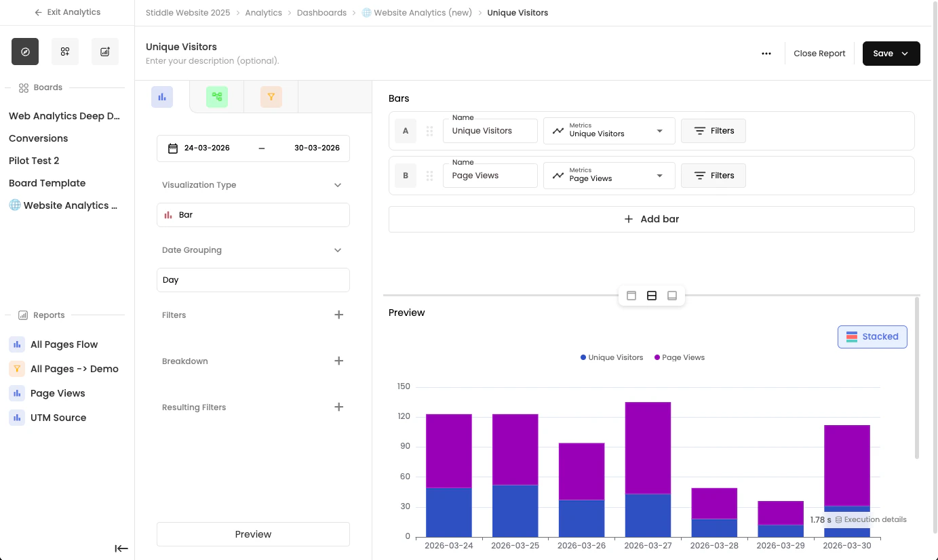Open the Conversions board

point(39,138)
